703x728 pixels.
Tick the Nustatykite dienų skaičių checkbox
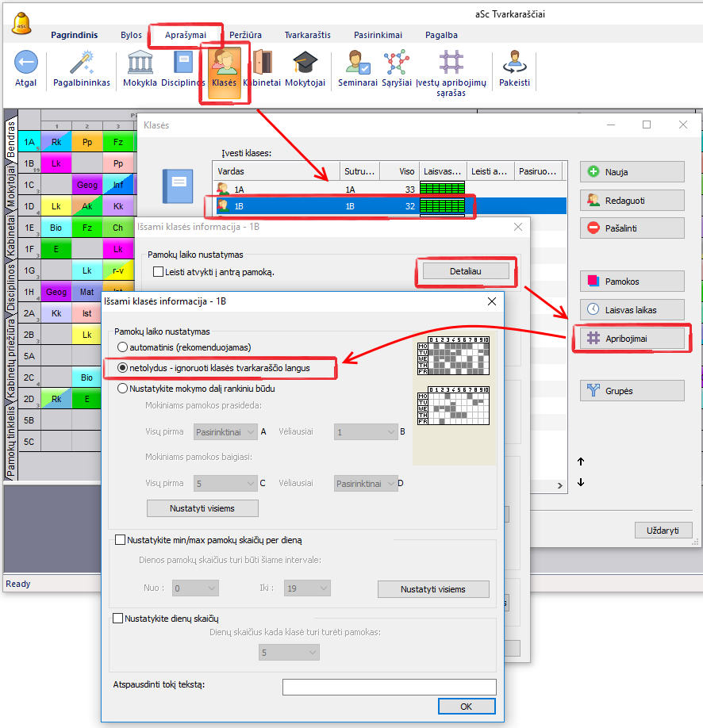point(118,619)
